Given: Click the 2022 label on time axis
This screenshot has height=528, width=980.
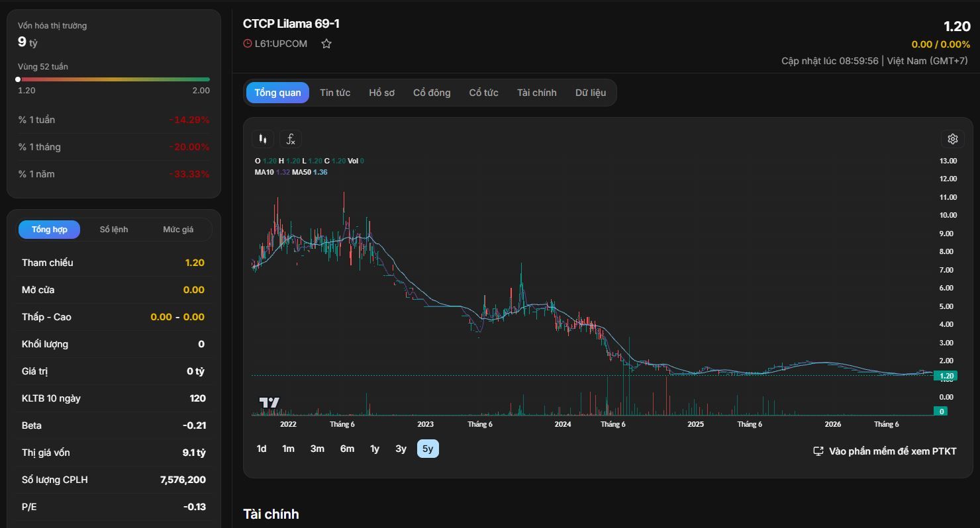Looking at the screenshot, I should pyautogui.click(x=288, y=424).
